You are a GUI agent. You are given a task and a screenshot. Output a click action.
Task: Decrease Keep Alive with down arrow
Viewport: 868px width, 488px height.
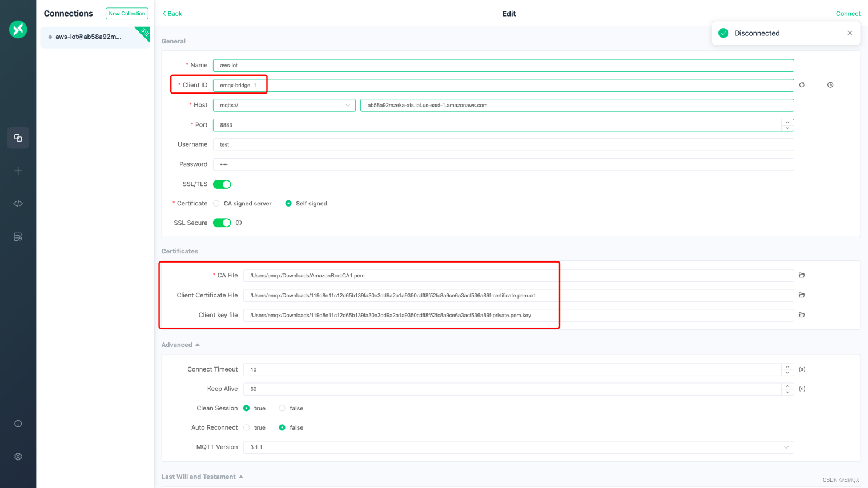point(787,392)
